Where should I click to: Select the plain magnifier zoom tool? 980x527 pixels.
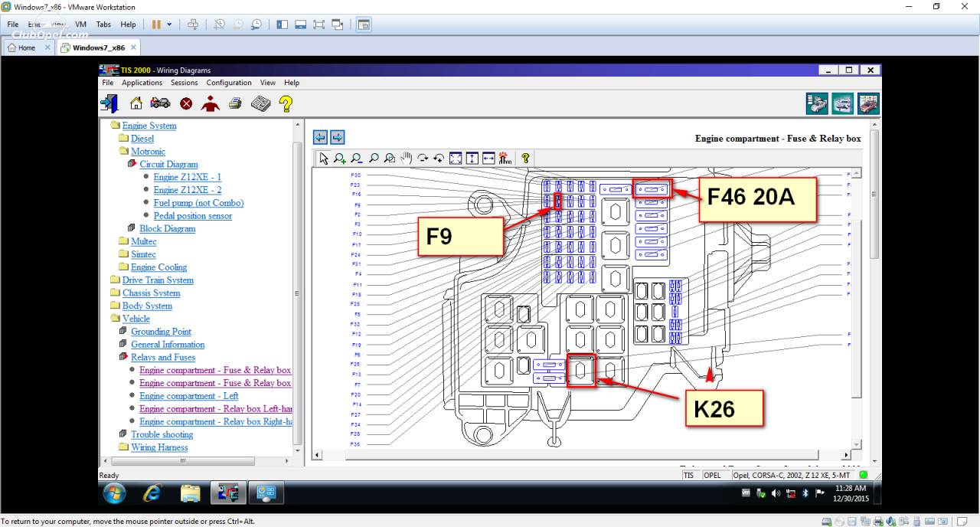pos(374,159)
